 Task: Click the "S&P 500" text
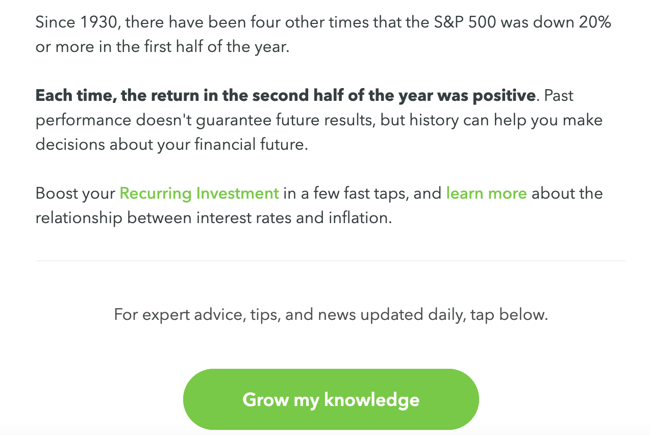tap(467, 22)
